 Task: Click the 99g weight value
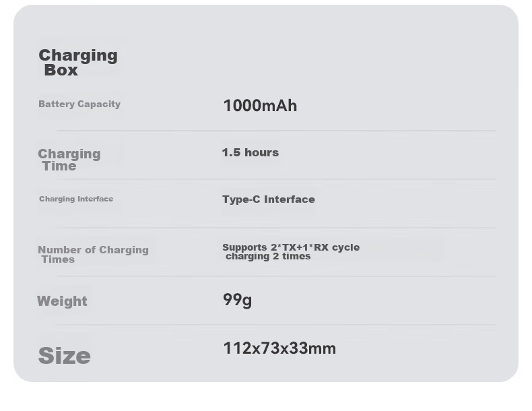[x=237, y=300]
